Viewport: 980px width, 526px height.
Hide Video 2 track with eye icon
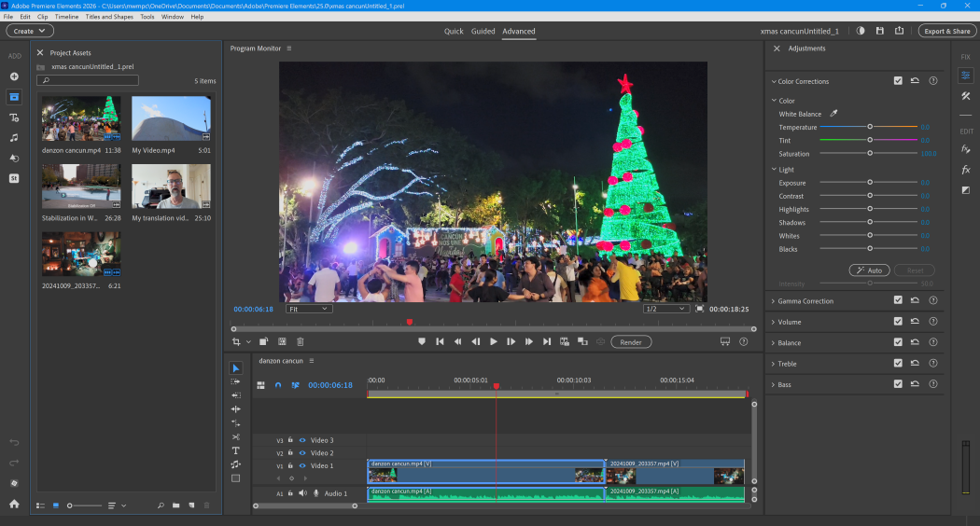[302, 453]
